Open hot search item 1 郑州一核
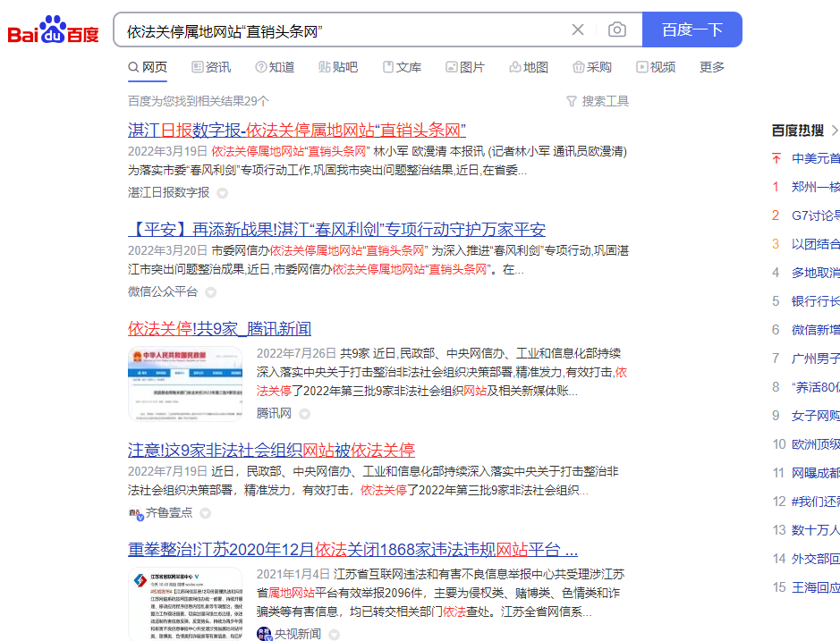 816,187
